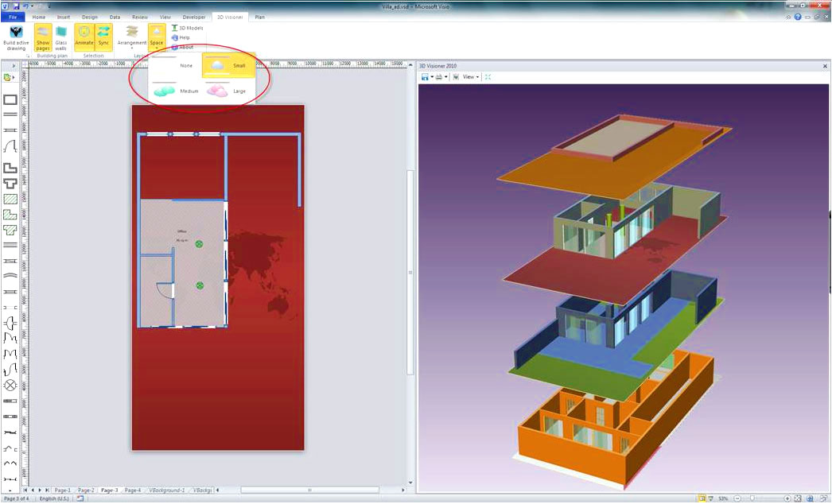This screenshot has height=504, width=832.
Task: Click the fit-to-window icon in 3D Visioner
Action: [x=488, y=77]
